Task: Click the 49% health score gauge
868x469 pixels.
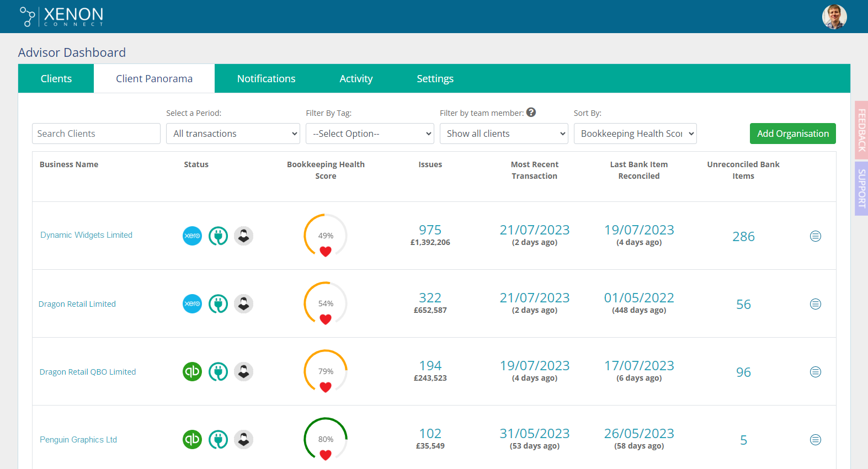Action: [x=326, y=236]
